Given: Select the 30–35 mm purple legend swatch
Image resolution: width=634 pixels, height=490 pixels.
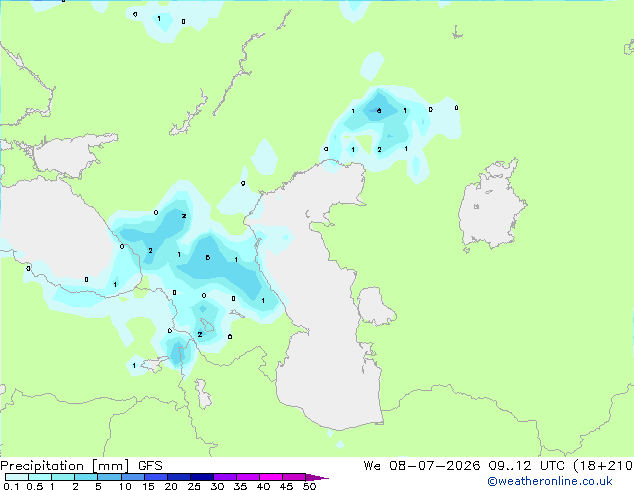Looking at the screenshot, I should pyautogui.click(x=225, y=477).
